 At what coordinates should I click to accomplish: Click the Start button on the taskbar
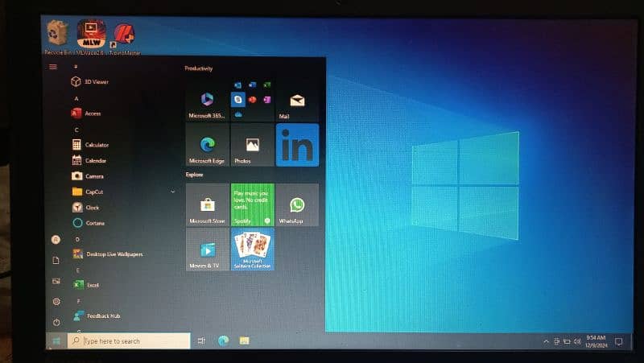coord(56,341)
